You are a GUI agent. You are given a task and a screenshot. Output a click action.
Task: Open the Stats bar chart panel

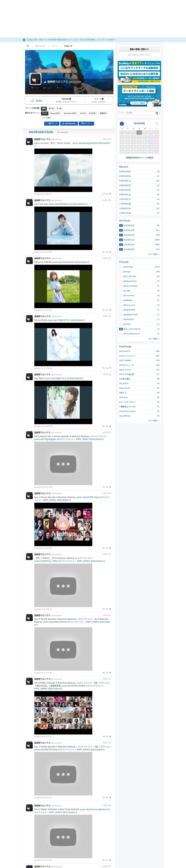36,100
